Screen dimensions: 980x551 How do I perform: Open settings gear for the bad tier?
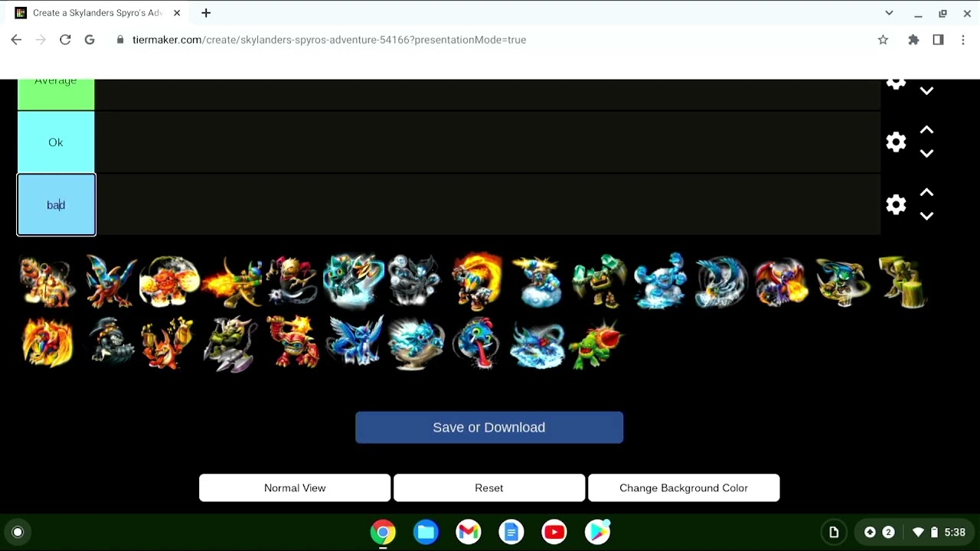[x=896, y=204]
